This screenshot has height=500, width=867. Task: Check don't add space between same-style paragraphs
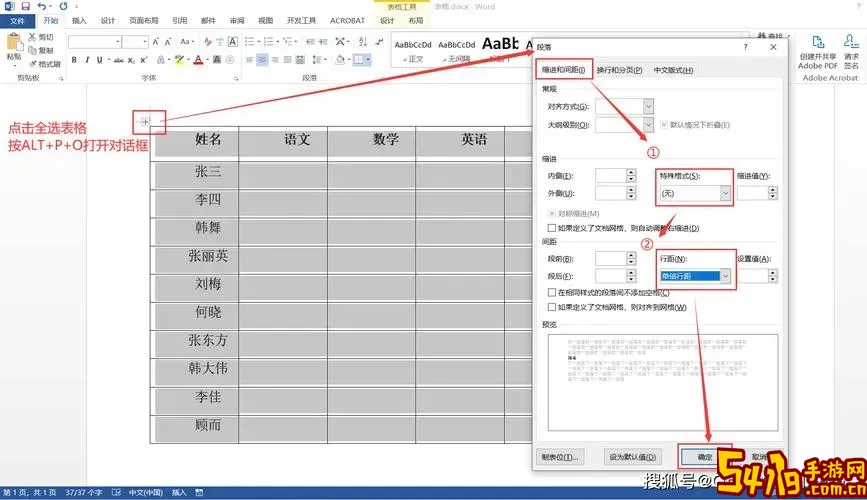click(x=551, y=292)
